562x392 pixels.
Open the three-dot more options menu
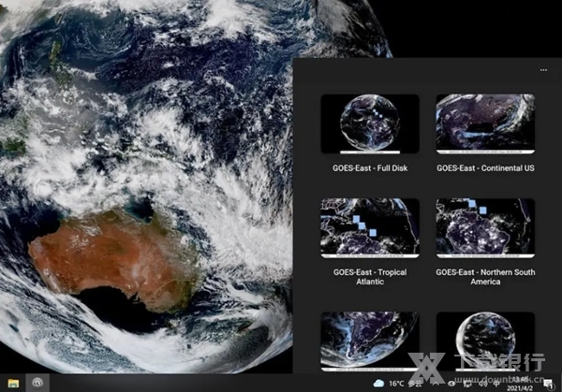[x=543, y=70]
